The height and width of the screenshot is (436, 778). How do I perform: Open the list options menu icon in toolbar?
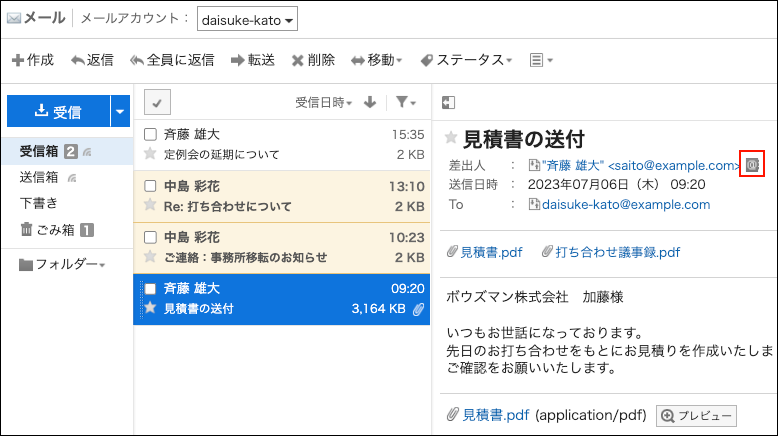[x=541, y=60]
